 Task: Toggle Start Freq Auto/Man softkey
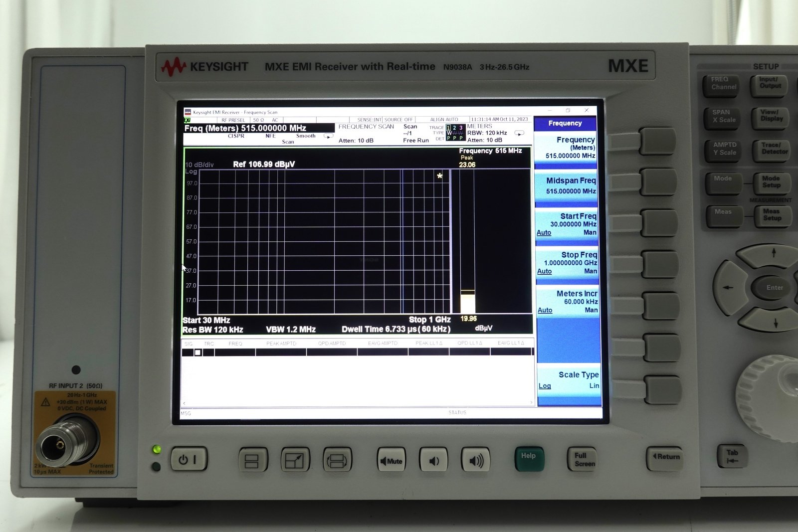(x=567, y=225)
